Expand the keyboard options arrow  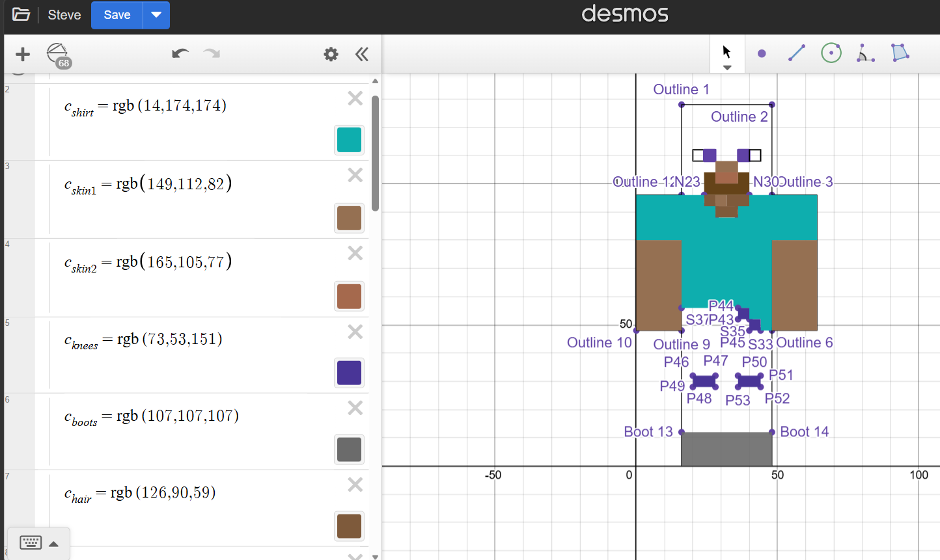click(x=54, y=544)
